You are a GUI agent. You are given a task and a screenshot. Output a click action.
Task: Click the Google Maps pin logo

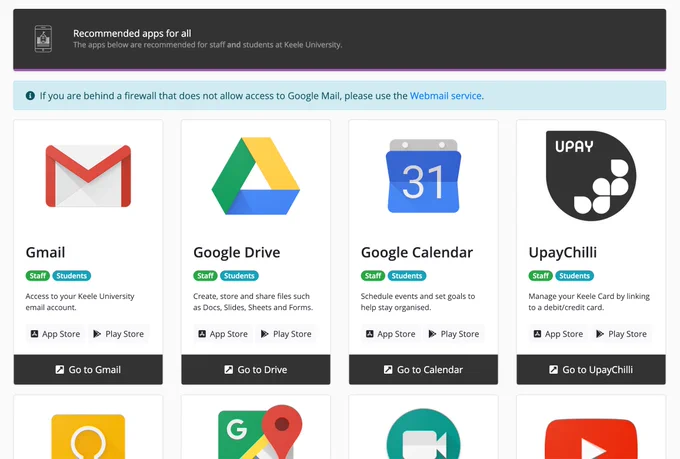(x=260, y=432)
